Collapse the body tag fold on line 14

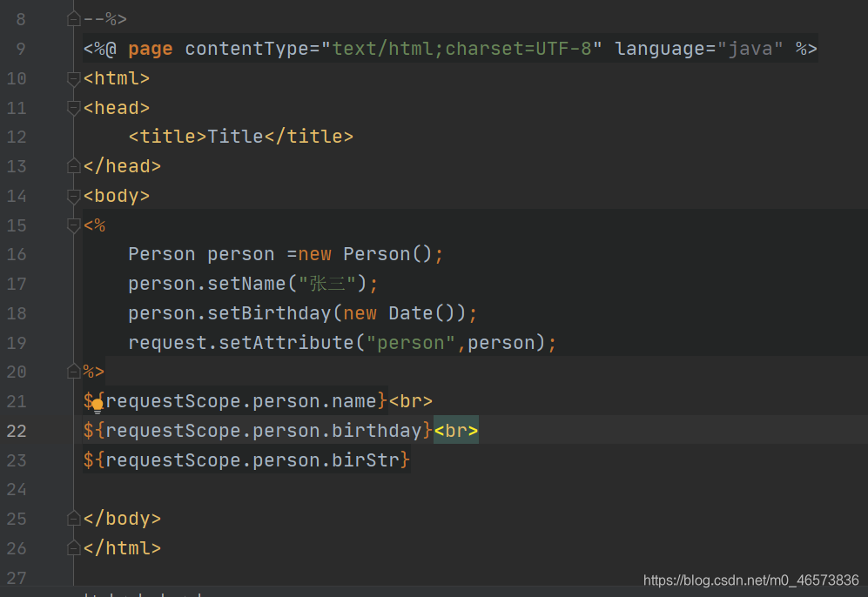coord(74,196)
